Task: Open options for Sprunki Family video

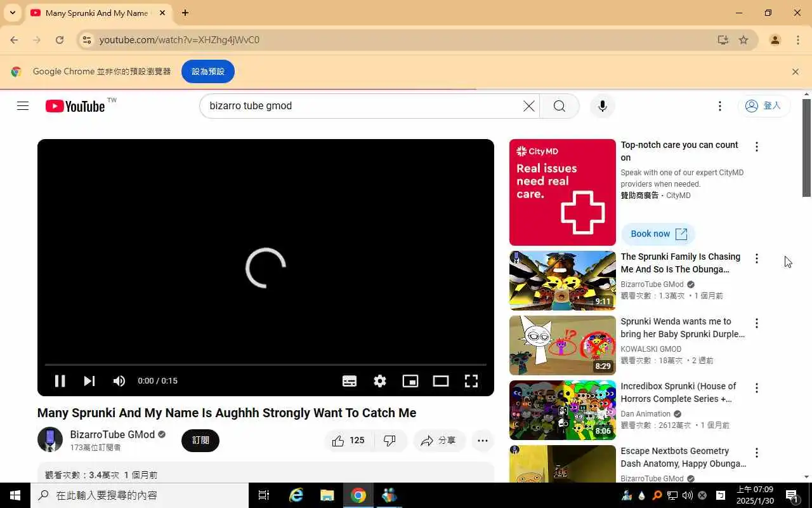Action: tap(756, 258)
